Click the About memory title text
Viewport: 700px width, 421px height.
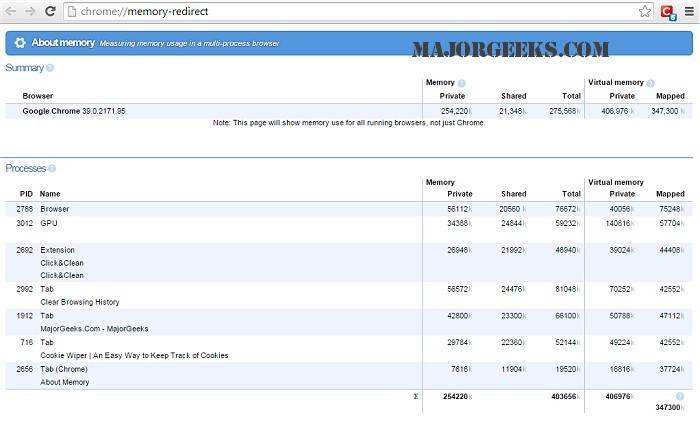point(63,43)
